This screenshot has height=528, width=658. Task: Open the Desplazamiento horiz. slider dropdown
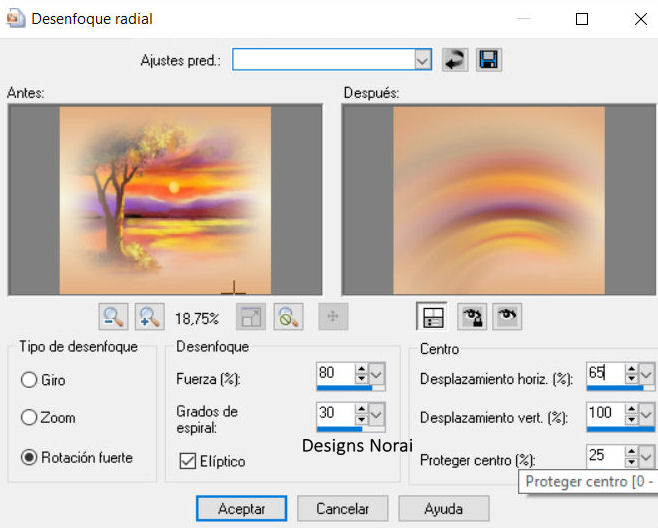[647, 373]
